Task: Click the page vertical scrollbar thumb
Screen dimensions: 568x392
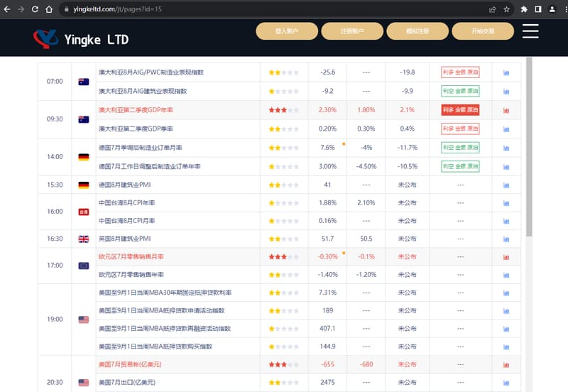Action: 529,147
